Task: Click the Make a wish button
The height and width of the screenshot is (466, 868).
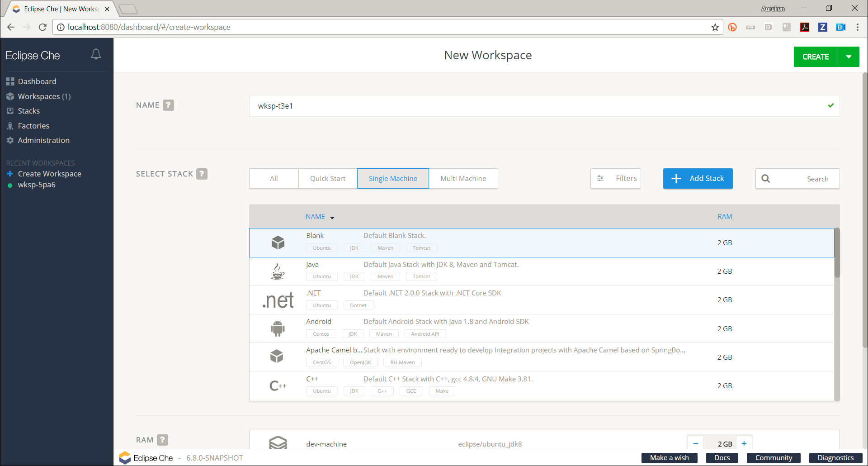Action: 670,458
